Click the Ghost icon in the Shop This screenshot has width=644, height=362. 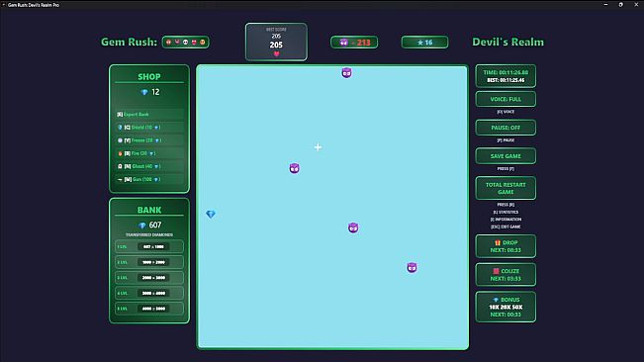tap(120, 166)
